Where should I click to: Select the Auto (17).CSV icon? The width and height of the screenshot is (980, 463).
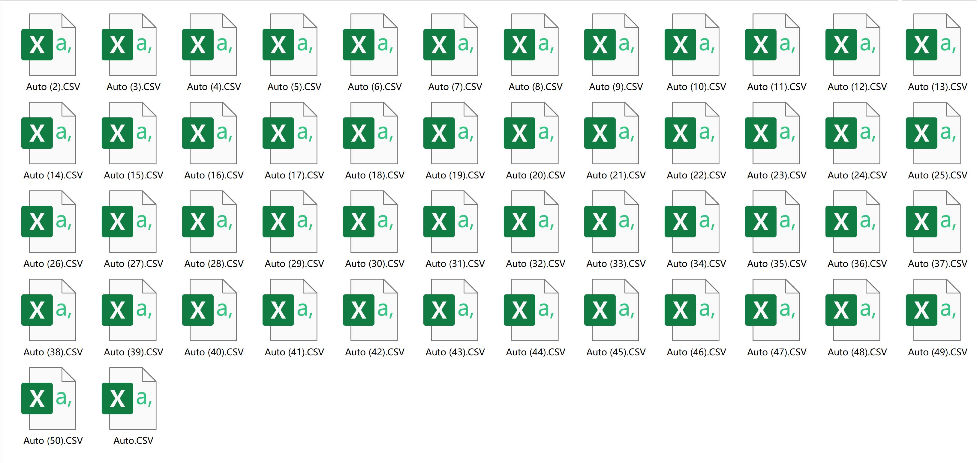(290, 133)
